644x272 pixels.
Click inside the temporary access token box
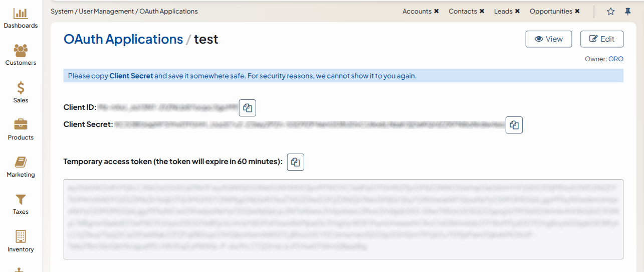(343, 219)
